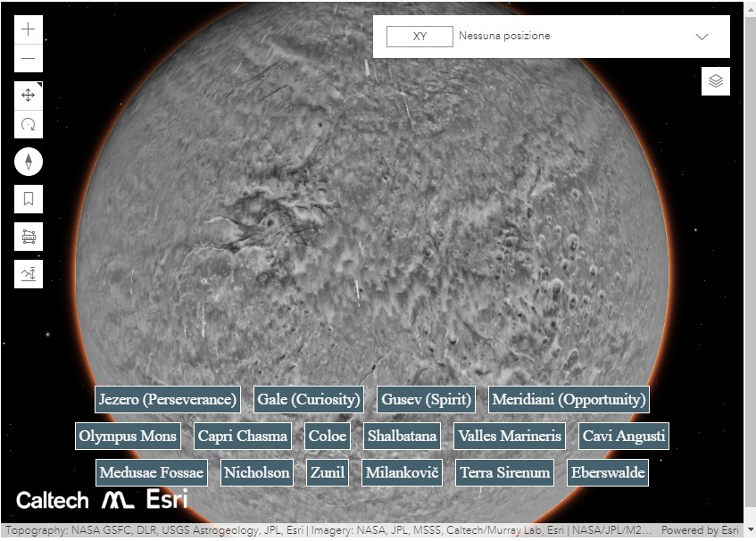Reset compass orientation to north
The width and height of the screenshot is (756, 541).
29,162
